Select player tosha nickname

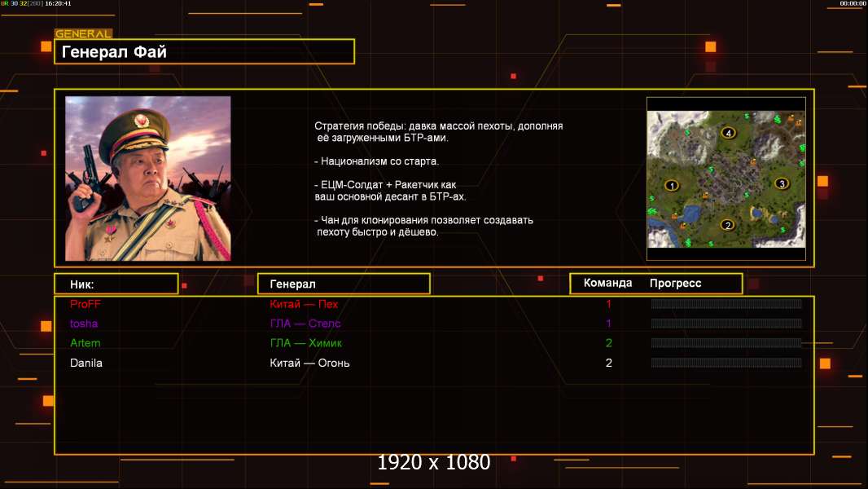(x=84, y=324)
